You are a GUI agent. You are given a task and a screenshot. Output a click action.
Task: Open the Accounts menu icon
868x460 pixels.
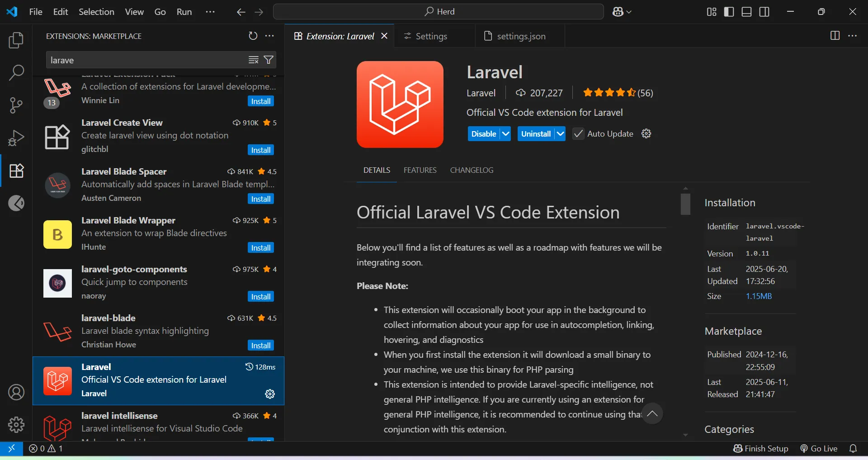click(16, 392)
